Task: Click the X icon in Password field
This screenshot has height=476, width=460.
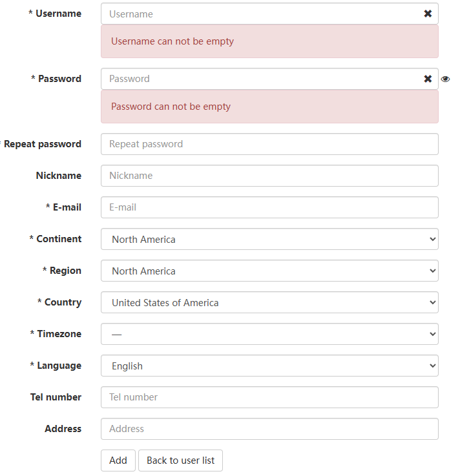Action: [428, 79]
